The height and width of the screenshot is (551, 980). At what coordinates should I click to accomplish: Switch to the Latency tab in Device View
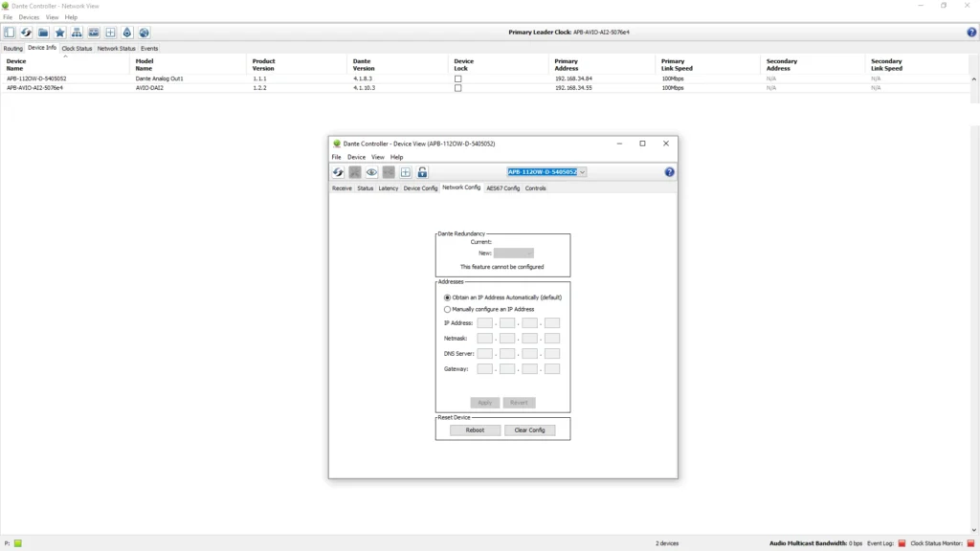coord(389,188)
